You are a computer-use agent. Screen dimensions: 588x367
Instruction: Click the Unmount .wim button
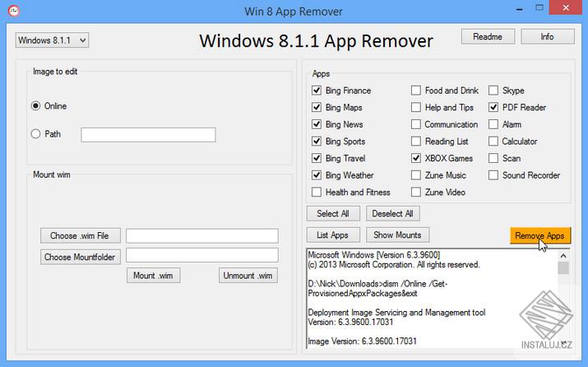[248, 276]
